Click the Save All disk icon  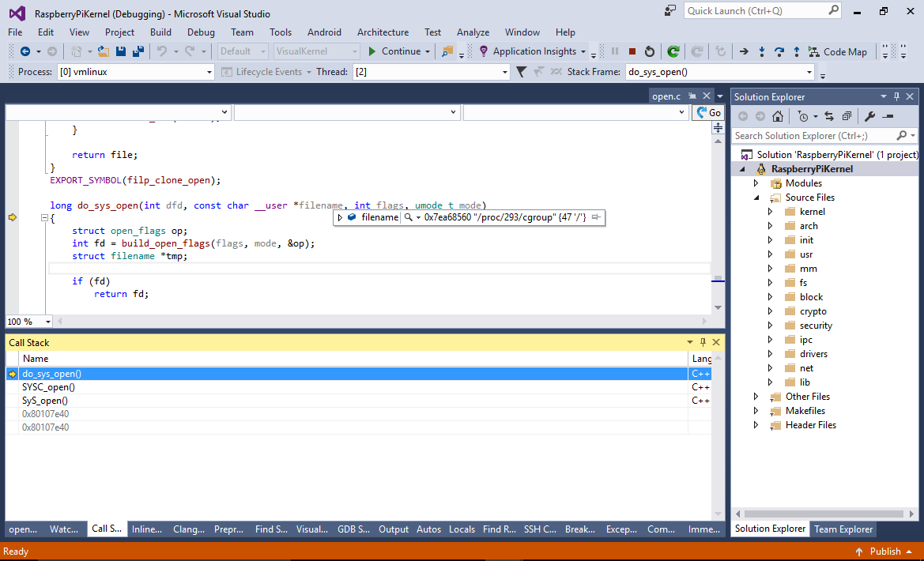point(138,51)
